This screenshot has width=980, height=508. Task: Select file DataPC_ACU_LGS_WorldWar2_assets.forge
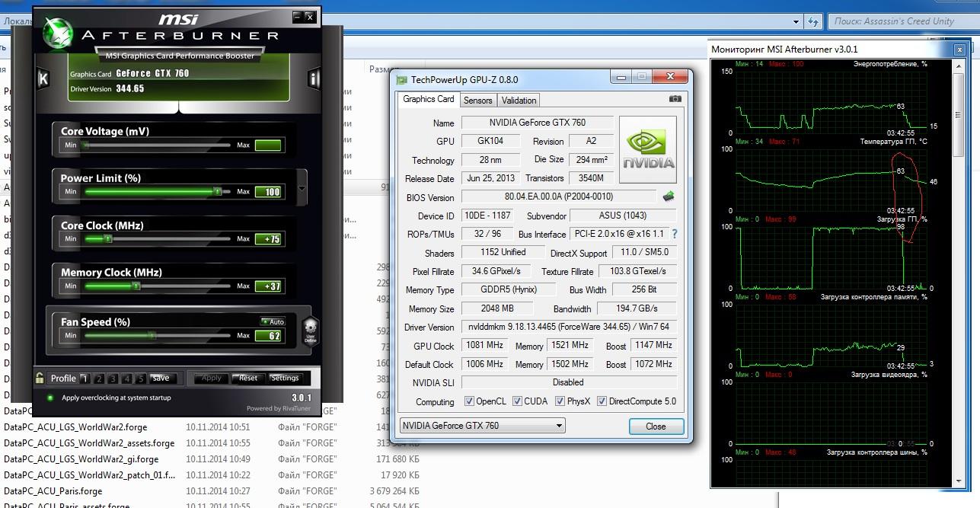89,443
